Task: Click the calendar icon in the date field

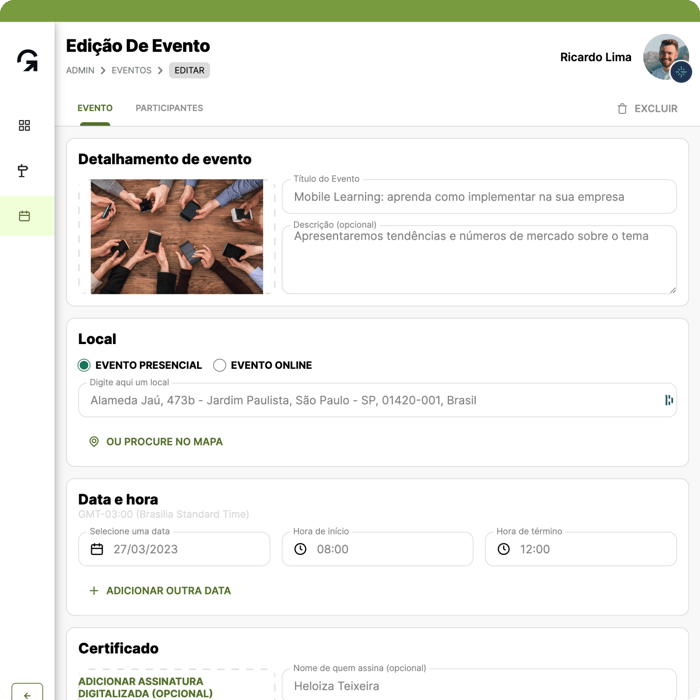Action: pyautogui.click(x=97, y=549)
